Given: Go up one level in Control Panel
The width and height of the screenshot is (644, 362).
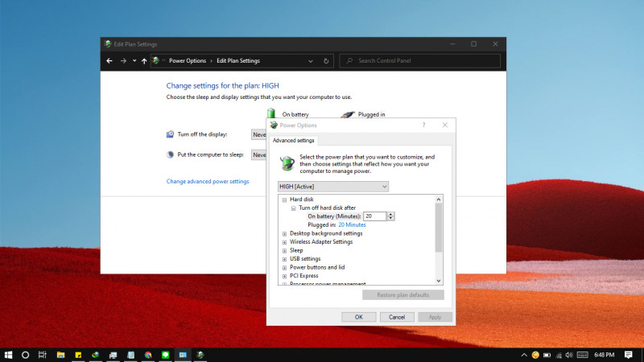Looking at the screenshot, I should [144, 61].
